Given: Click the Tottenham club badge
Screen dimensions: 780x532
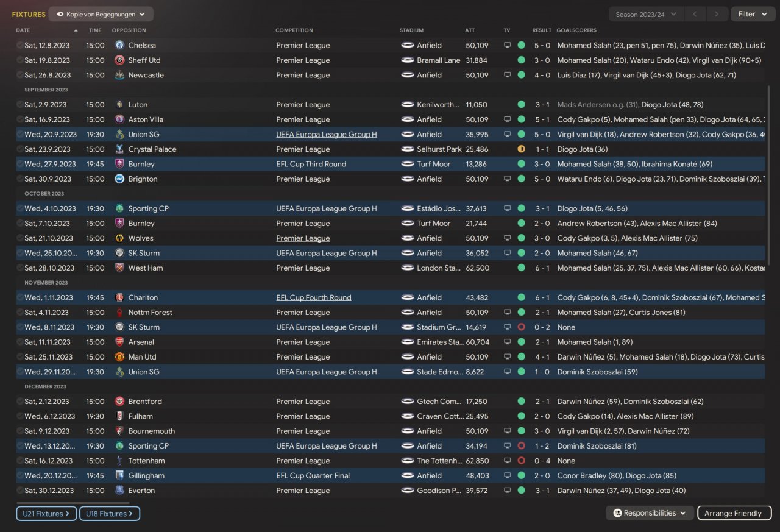Looking at the screenshot, I should coord(119,461).
